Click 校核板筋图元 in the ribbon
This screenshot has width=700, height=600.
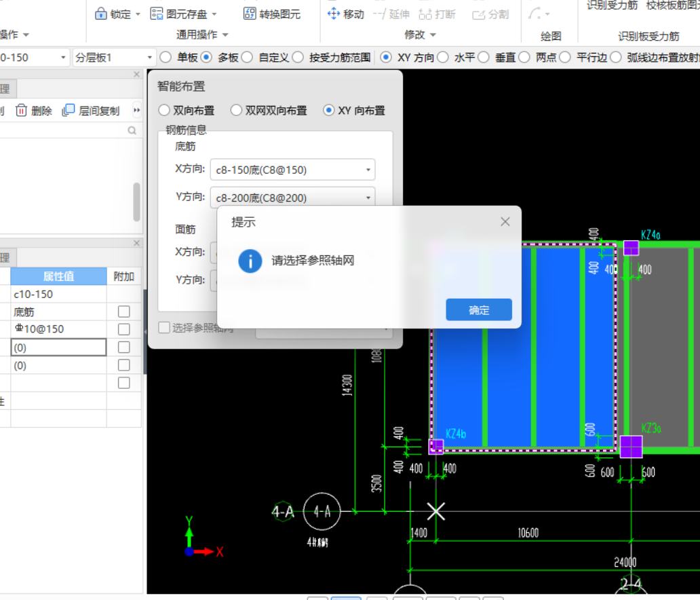point(674,5)
